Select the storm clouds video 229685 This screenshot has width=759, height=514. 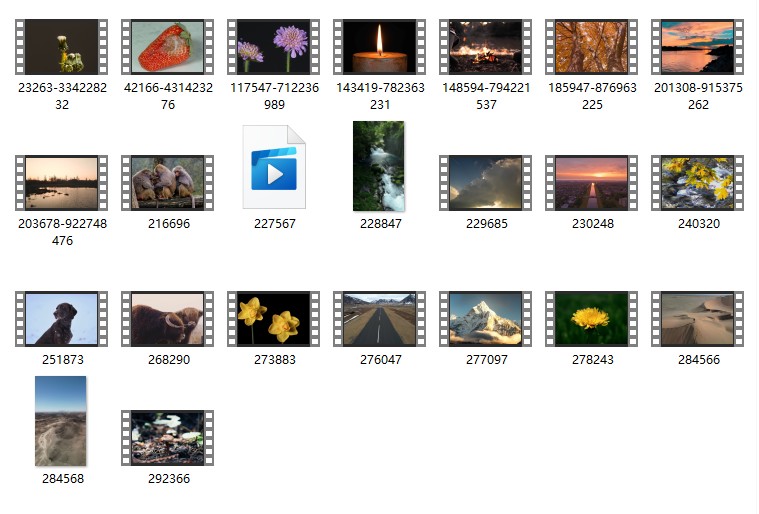pos(485,183)
